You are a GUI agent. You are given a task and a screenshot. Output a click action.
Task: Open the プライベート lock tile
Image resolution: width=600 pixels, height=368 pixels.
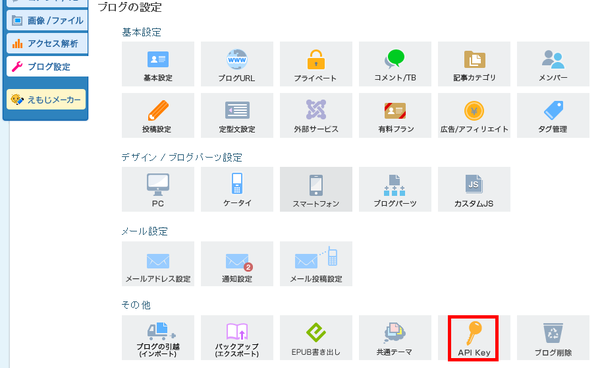pyautogui.click(x=316, y=64)
